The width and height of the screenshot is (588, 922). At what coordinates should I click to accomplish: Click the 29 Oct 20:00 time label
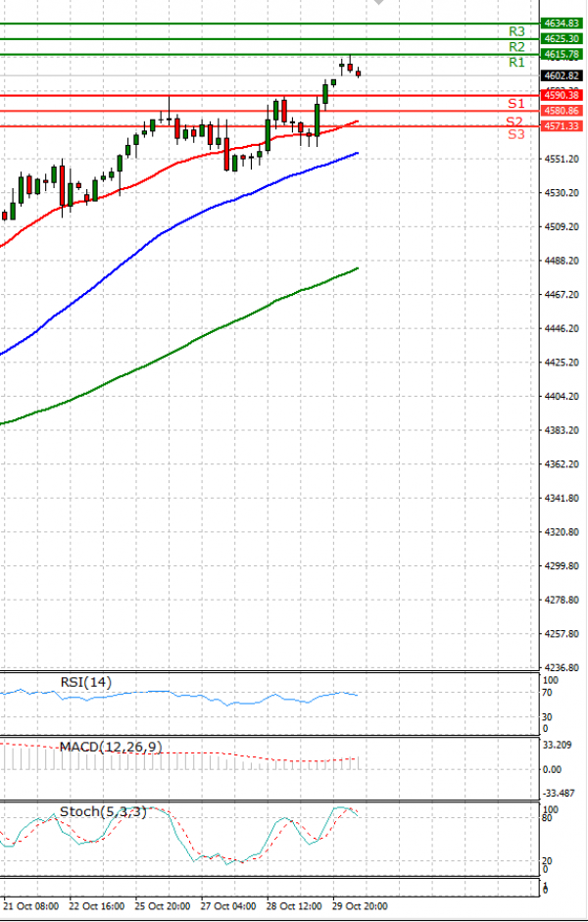point(360,906)
